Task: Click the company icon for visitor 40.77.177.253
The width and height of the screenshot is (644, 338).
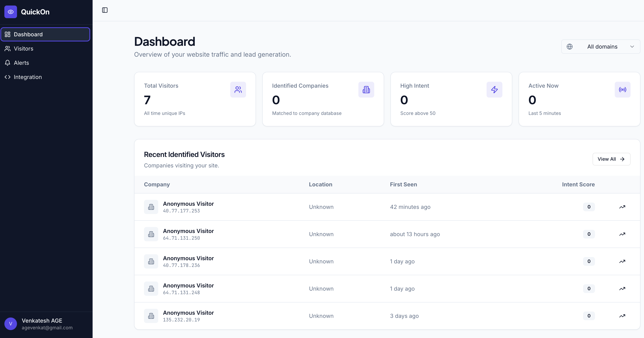Action: [x=151, y=207]
